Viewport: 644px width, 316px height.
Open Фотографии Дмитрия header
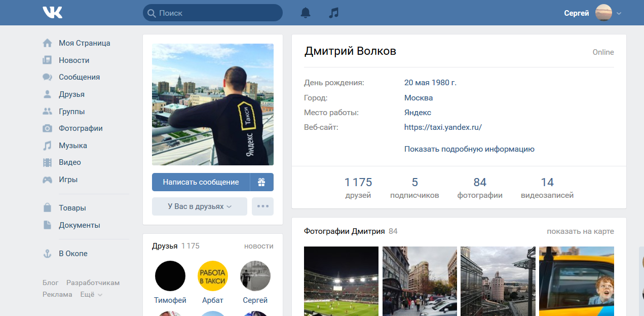[351, 231]
